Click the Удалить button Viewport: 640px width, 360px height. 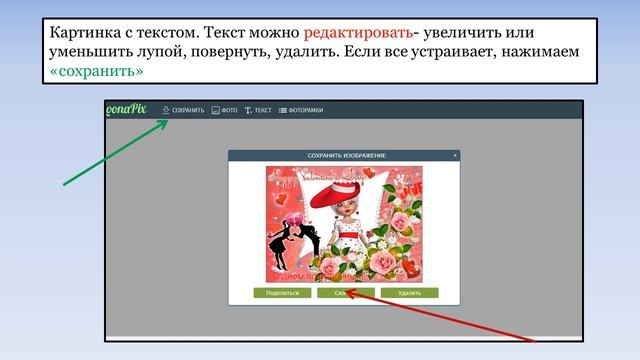coord(410,293)
